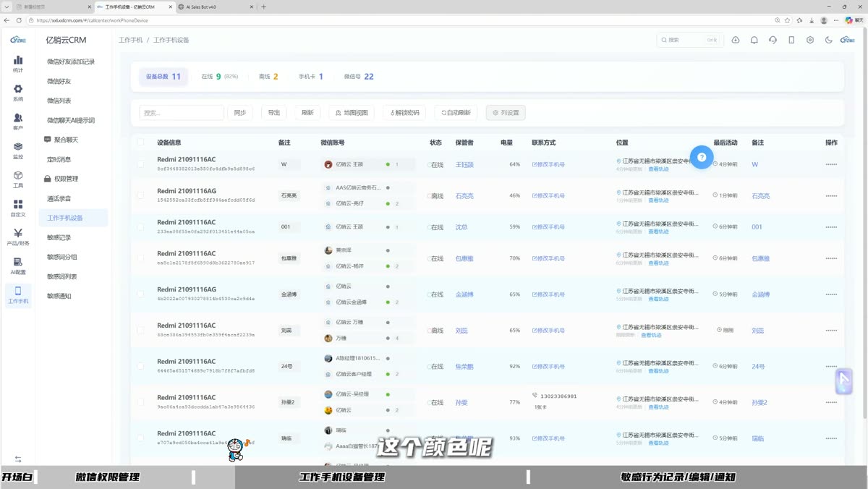Screen dimensions: 868x489
Task: Click 修改手机号 link in the 石亮亮 row
Action: [x=548, y=196]
